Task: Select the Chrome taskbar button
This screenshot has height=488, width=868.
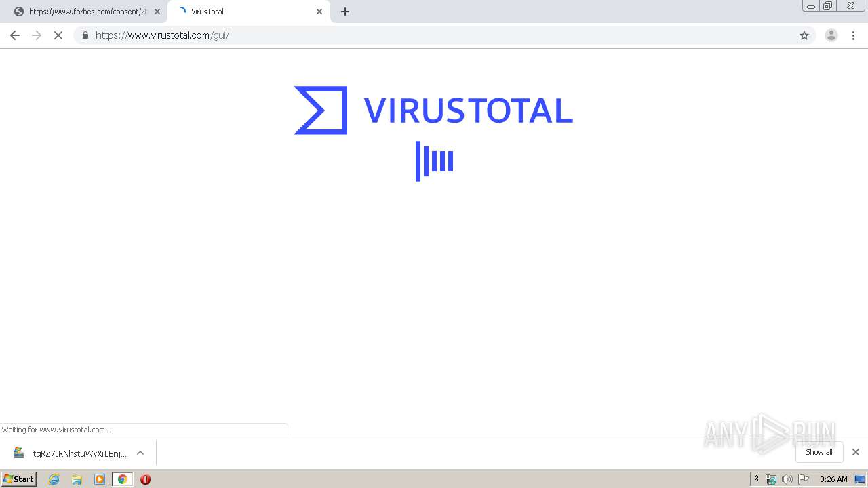Action: (x=123, y=479)
